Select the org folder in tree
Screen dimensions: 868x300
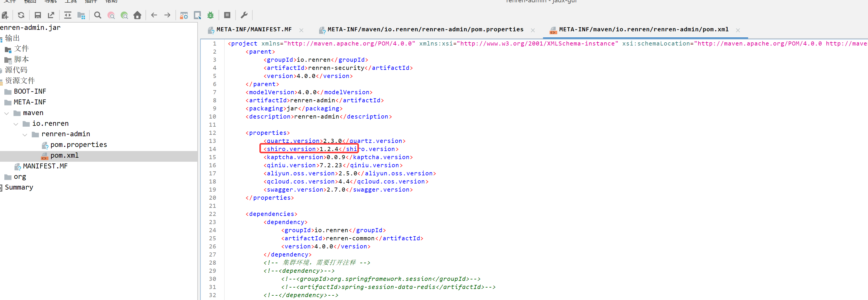(20, 177)
